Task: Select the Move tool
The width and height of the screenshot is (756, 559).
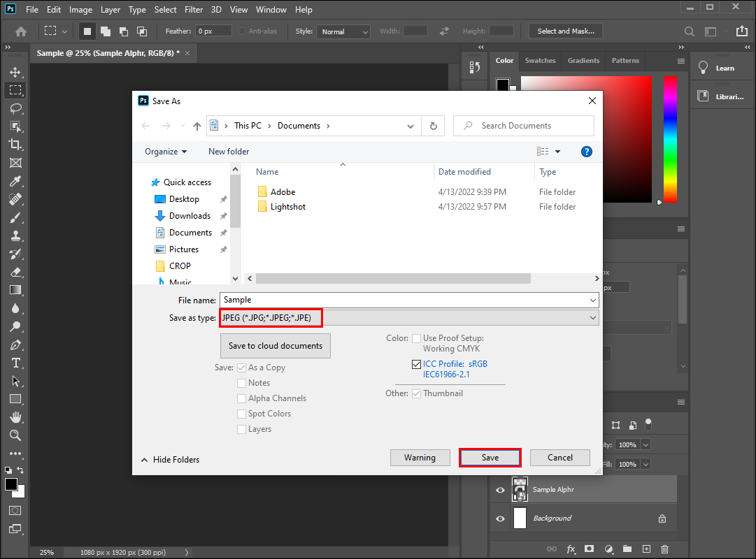Action: click(x=15, y=73)
